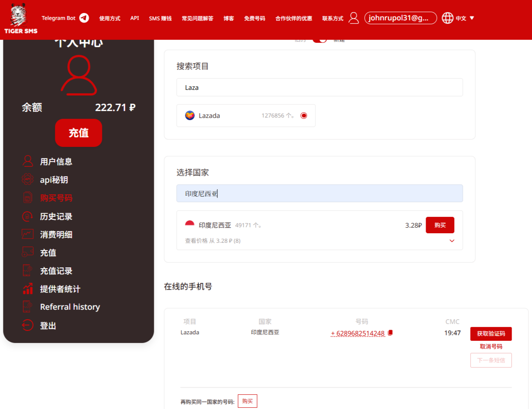Click the Tiger SMS logo
The height and width of the screenshot is (409, 532).
21,19
